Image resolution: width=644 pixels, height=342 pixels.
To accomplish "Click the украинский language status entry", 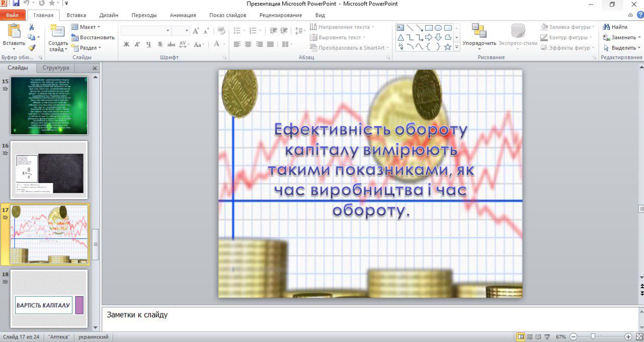I will [x=93, y=337].
